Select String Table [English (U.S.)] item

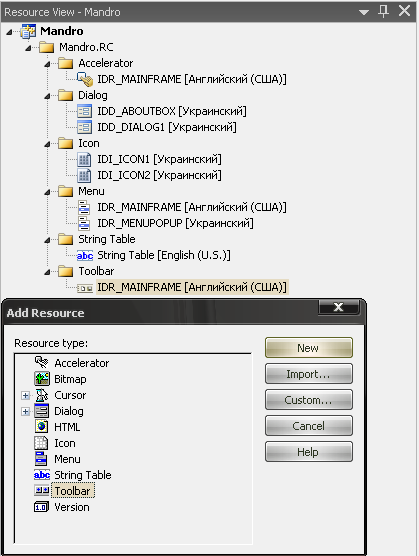coord(164,255)
